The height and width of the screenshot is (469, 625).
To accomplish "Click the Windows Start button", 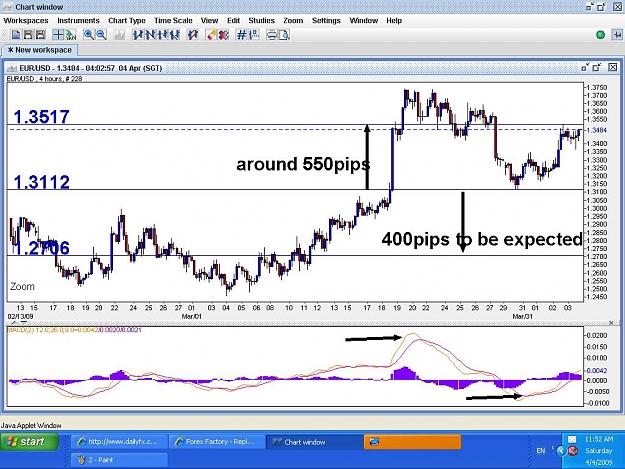I will [x=29, y=442].
